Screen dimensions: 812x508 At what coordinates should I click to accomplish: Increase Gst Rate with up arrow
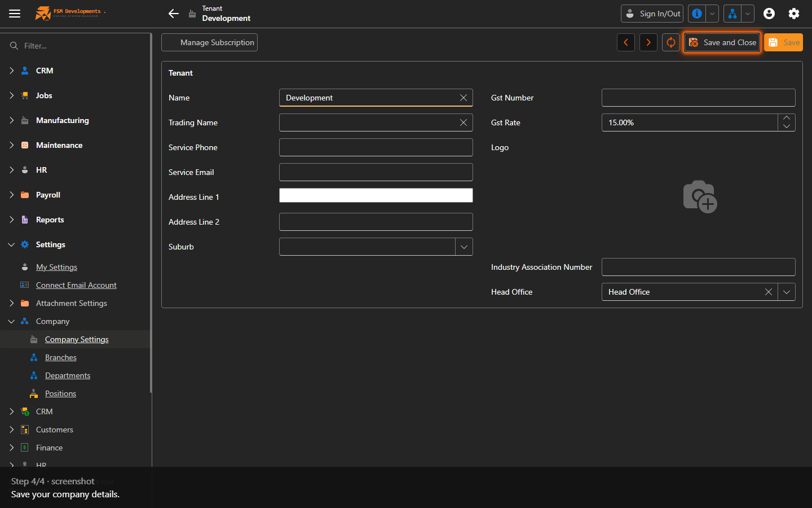787,118
